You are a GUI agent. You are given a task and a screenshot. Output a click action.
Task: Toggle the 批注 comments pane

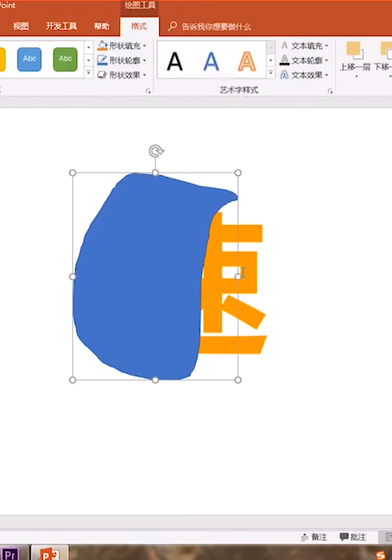pyautogui.click(x=353, y=537)
